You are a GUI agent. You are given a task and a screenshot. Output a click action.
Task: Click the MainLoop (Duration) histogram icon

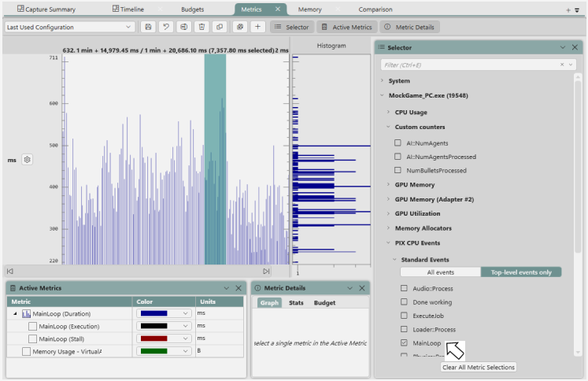coord(26,313)
